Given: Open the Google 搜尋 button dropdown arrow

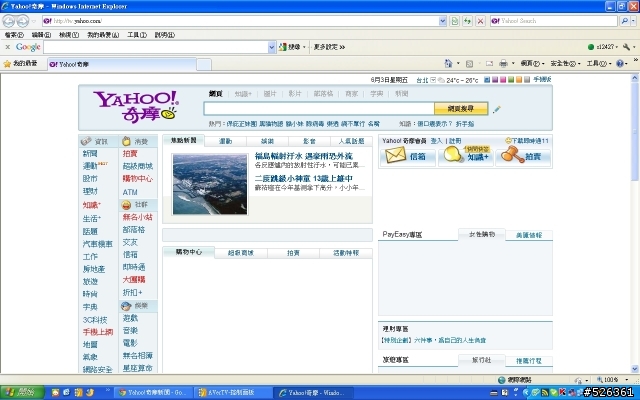Looking at the screenshot, I should (304, 47).
